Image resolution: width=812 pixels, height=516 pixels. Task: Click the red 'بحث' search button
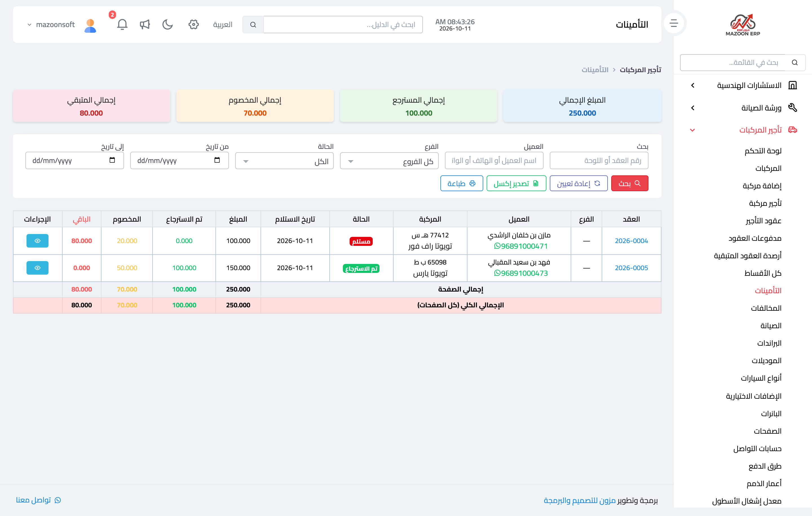(x=630, y=184)
